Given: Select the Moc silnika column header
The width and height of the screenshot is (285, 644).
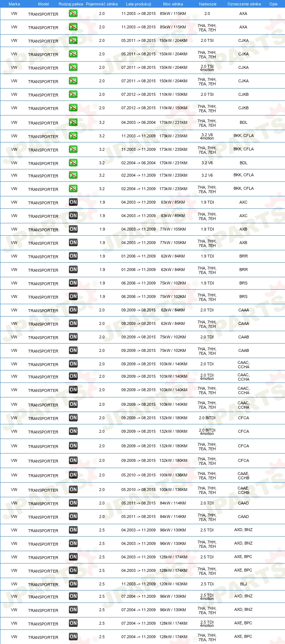Looking at the screenshot, I should click(173, 4).
